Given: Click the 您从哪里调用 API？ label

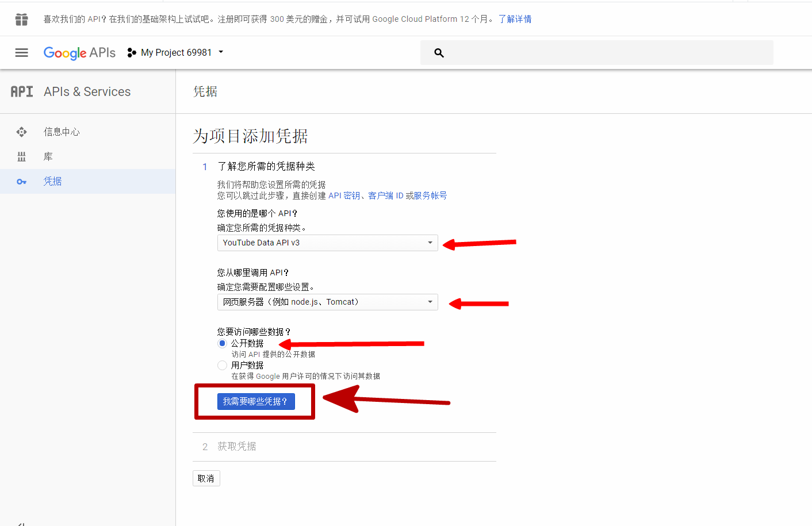Looking at the screenshot, I should click(253, 272).
